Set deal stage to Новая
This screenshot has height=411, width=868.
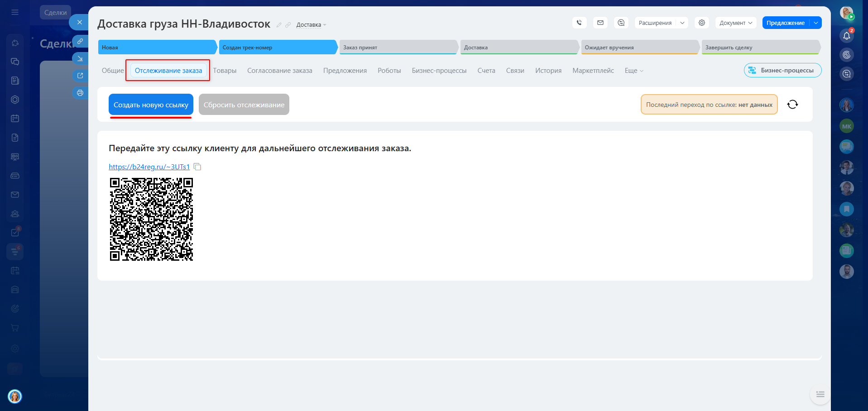pos(157,47)
